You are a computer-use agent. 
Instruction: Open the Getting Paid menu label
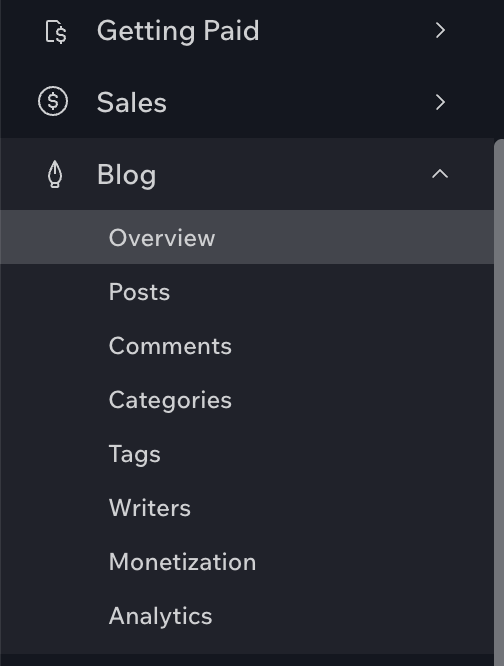178,31
